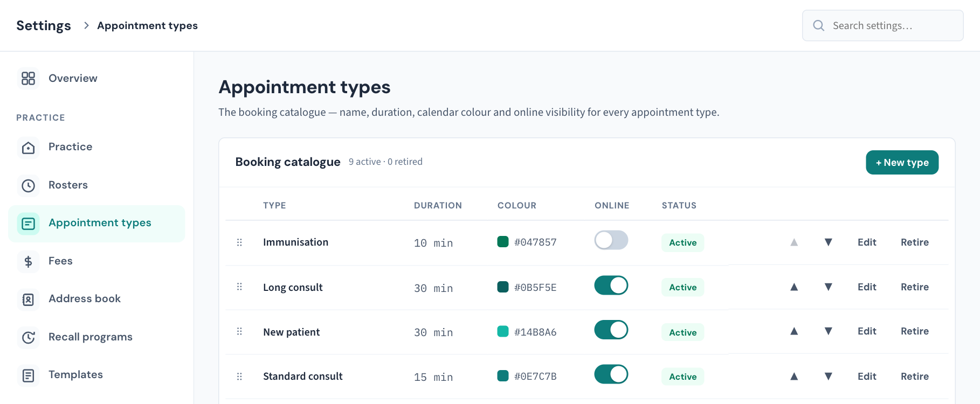Image resolution: width=980 pixels, height=404 pixels.
Task: Grab the drag handle for Standard consult row
Action: point(239,377)
